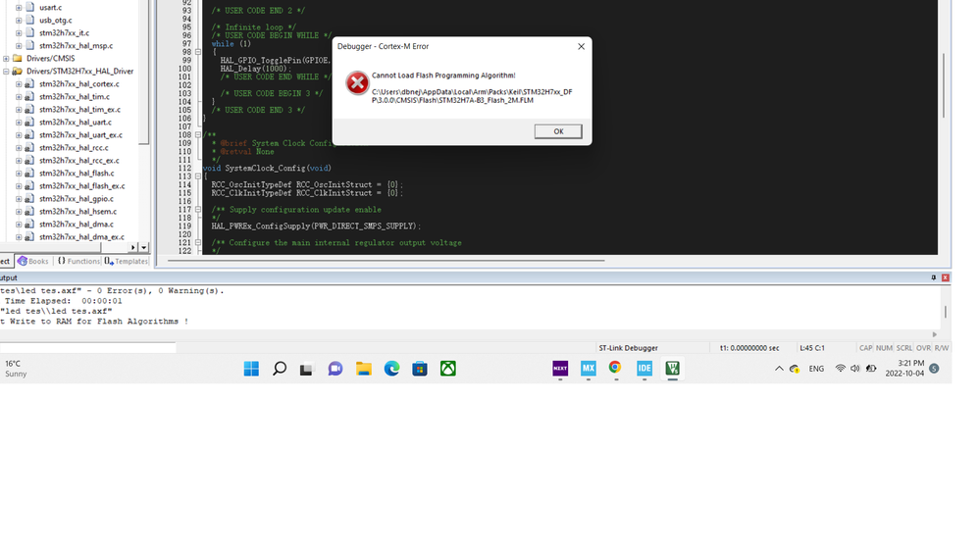Collapse the while loop fold marker on line 98
This screenshot has width=980, height=551.
[198, 52]
